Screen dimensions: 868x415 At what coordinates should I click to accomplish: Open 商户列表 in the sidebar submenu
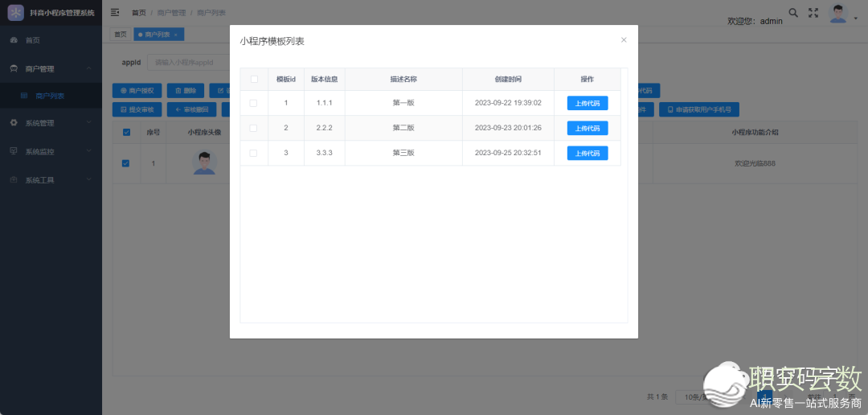51,96
